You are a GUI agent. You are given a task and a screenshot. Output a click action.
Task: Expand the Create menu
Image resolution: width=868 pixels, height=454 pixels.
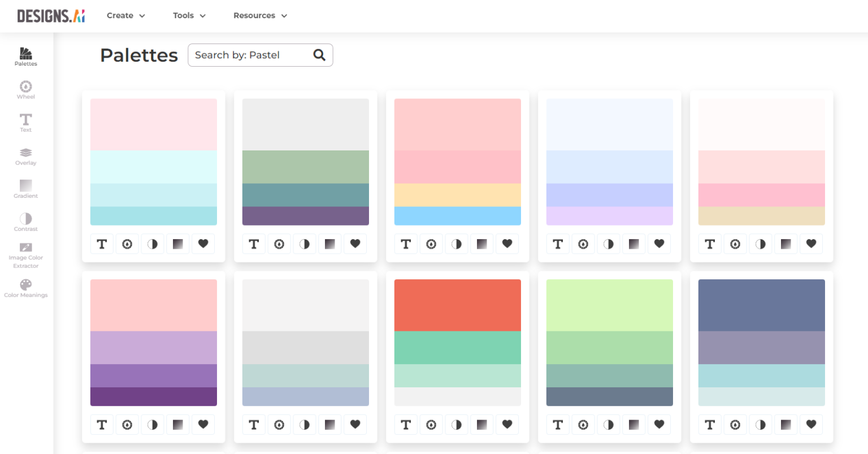point(125,16)
